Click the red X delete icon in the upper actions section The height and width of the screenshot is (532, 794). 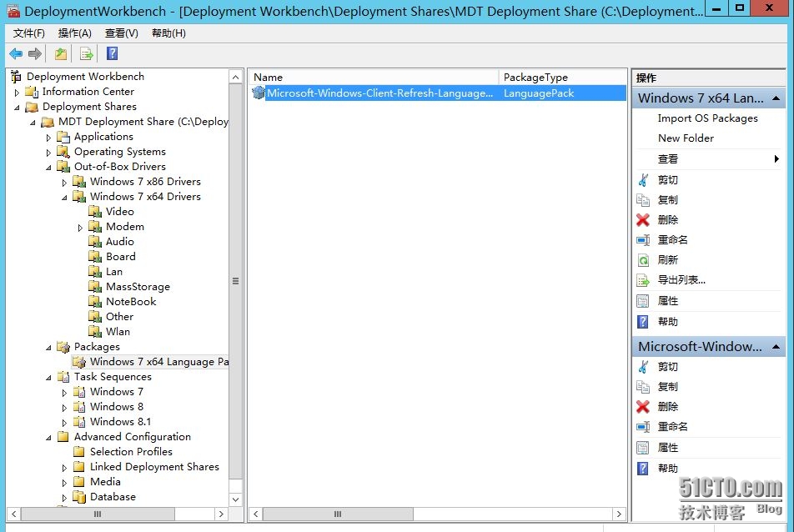[643, 219]
